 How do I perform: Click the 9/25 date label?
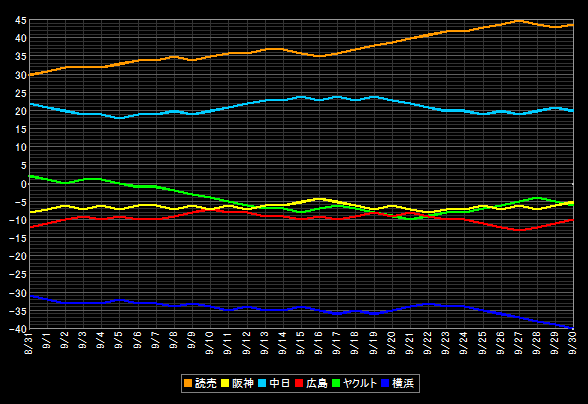[482, 342]
